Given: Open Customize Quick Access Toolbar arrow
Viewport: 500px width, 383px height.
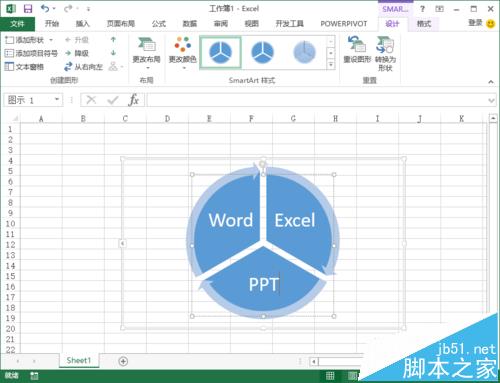Looking at the screenshot, I should (x=88, y=9).
